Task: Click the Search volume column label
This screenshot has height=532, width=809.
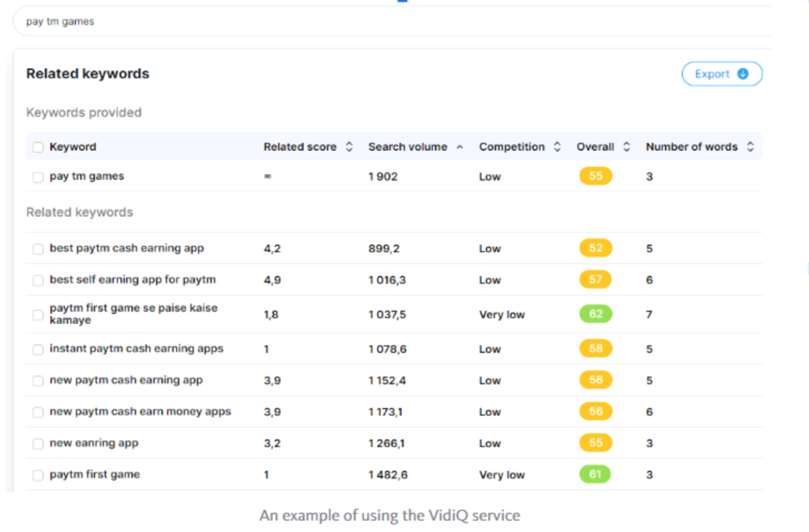Action: coord(408,147)
